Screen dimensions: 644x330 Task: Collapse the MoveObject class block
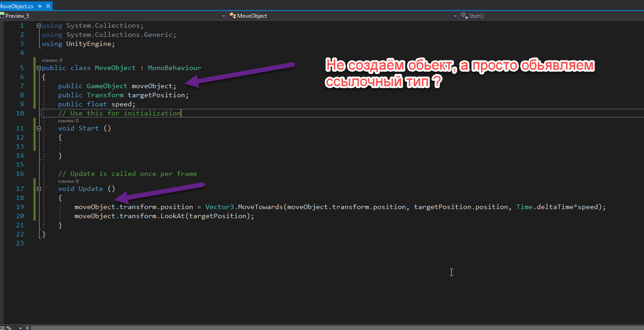coord(39,68)
